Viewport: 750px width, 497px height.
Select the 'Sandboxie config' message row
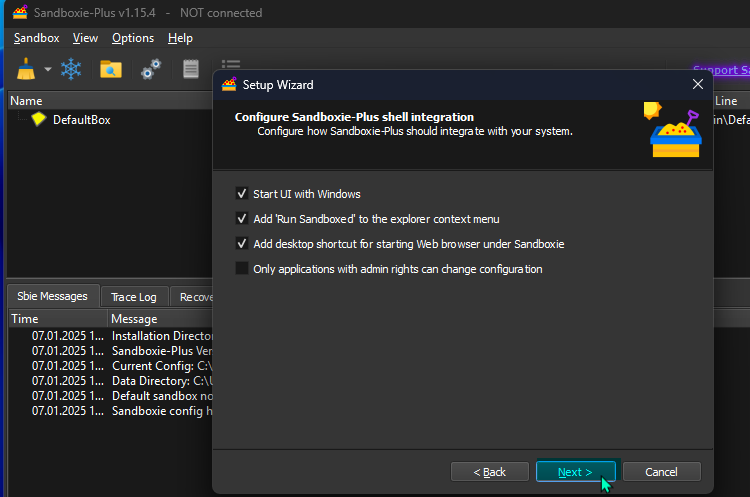click(110, 411)
